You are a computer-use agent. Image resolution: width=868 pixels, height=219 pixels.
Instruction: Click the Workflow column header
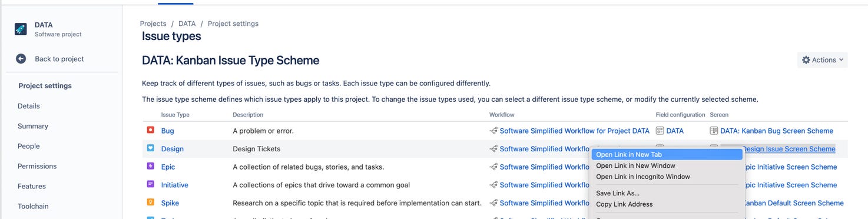click(x=502, y=115)
